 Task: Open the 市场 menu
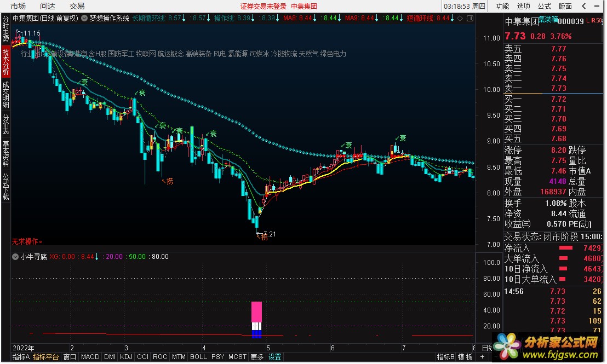pos(18,6)
